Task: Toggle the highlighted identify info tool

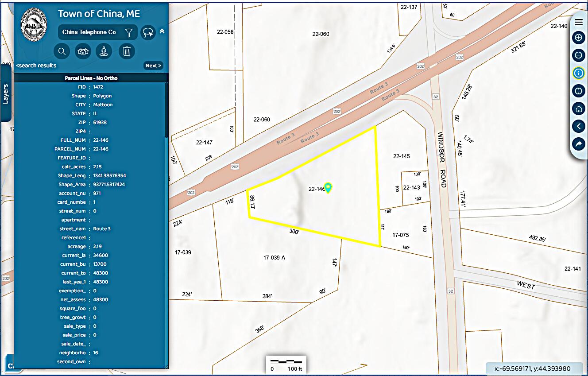Action: pos(578,73)
